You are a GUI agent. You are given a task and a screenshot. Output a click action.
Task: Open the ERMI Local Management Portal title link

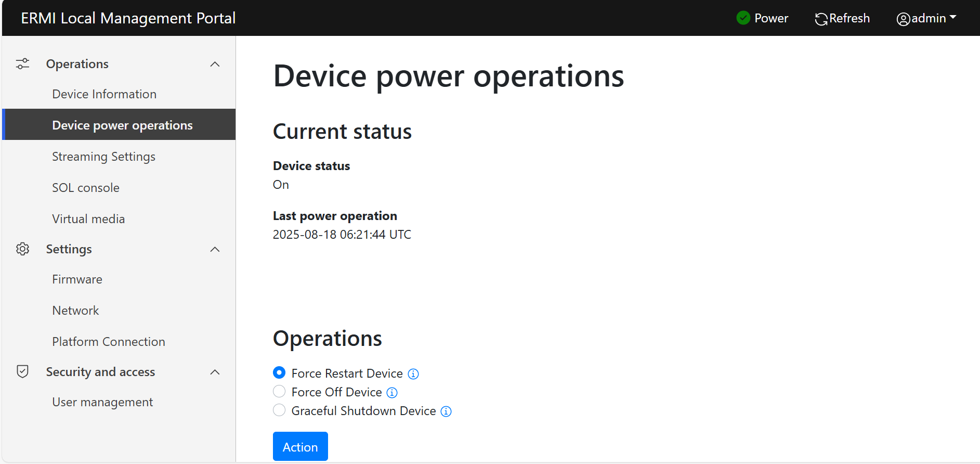[x=128, y=18]
